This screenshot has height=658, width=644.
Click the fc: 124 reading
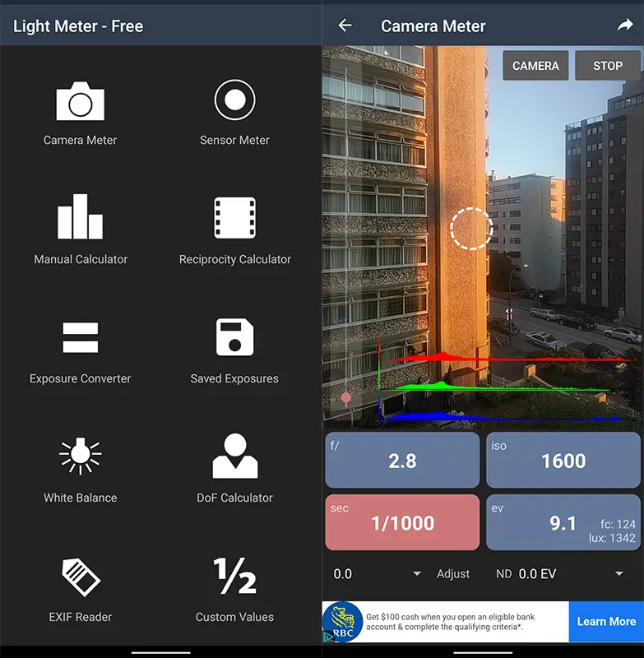[x=618, y=524]
